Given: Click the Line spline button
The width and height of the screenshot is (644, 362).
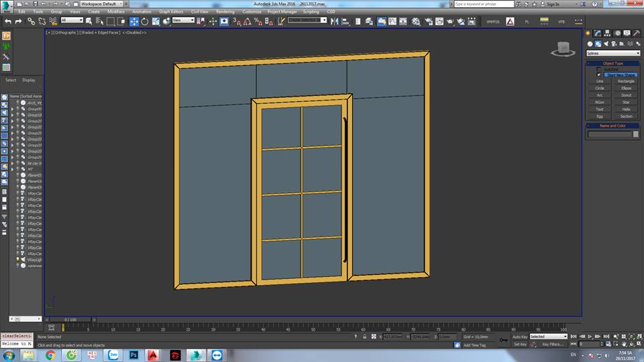Looking at the screenshot, I should click(600, 81).
